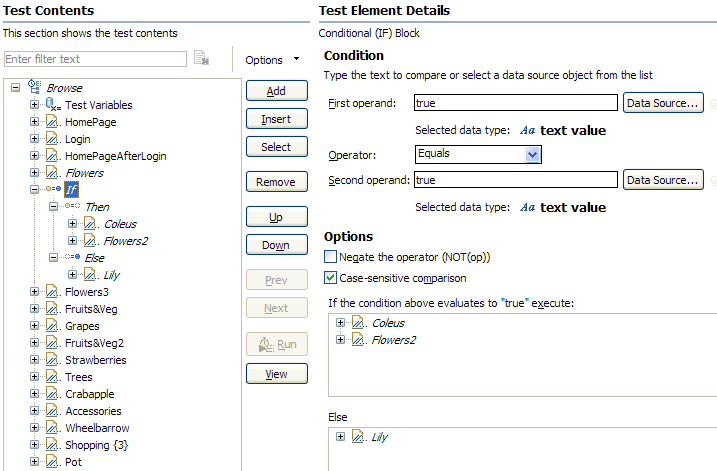Click the icon beside the filter text box

click(x=201, y=59)
